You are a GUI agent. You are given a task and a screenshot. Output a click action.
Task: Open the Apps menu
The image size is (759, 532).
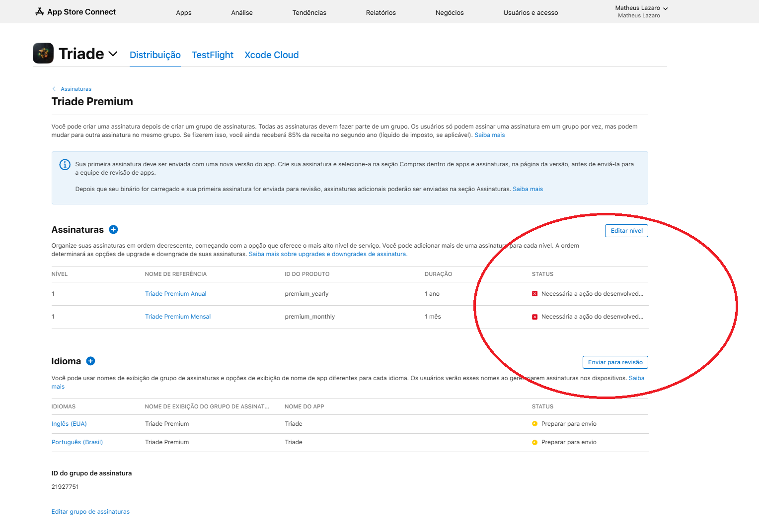click(x=184, y=12)
